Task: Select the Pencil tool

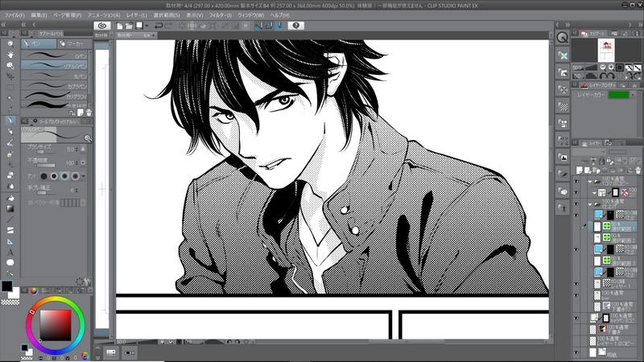Action: [10, 132]
